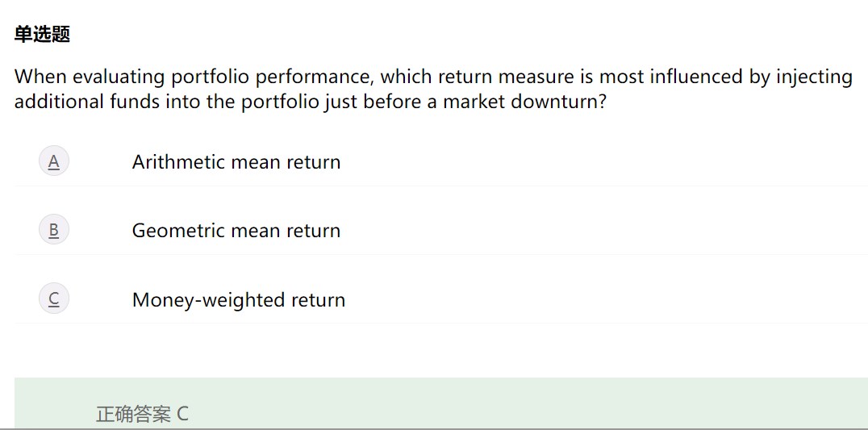Choose the option C radio circle
This screenshot has height=430, width=868.
coord(54,299)
